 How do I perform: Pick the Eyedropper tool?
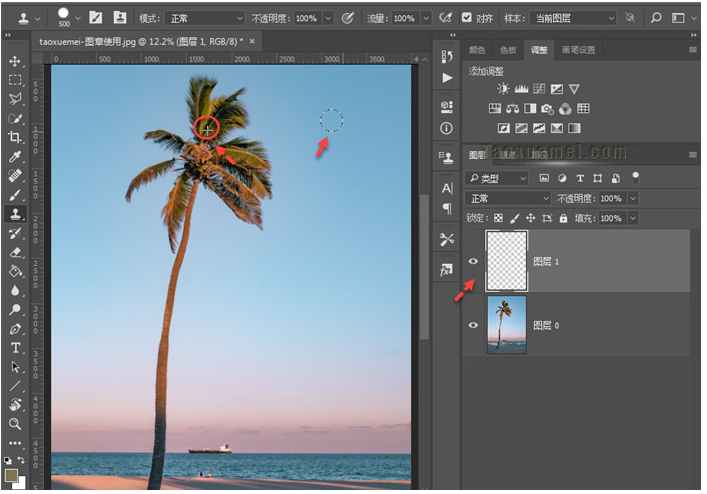point(15,157)
